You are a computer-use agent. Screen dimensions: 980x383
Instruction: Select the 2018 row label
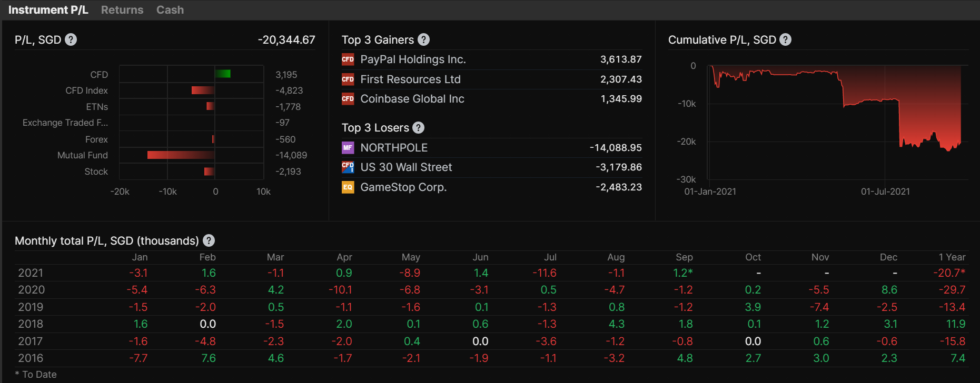31,324
